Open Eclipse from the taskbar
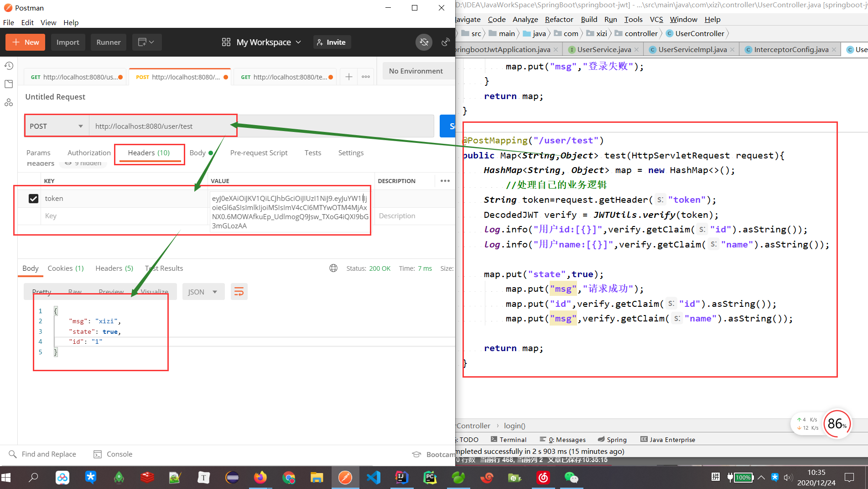Image resolution: width=868 pixels, height=489 pixels. [x=232, y=478]
